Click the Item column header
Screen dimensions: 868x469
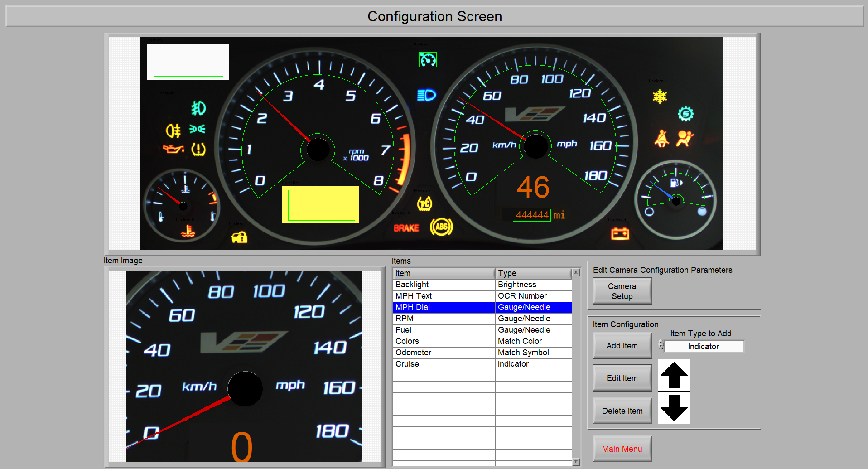[444, 273]
